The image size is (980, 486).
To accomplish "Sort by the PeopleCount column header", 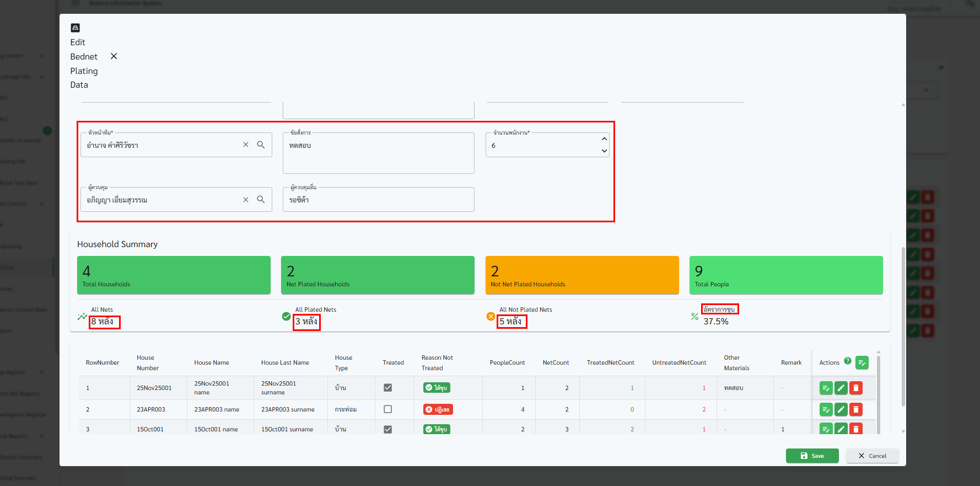I will [x=507, y=362].
